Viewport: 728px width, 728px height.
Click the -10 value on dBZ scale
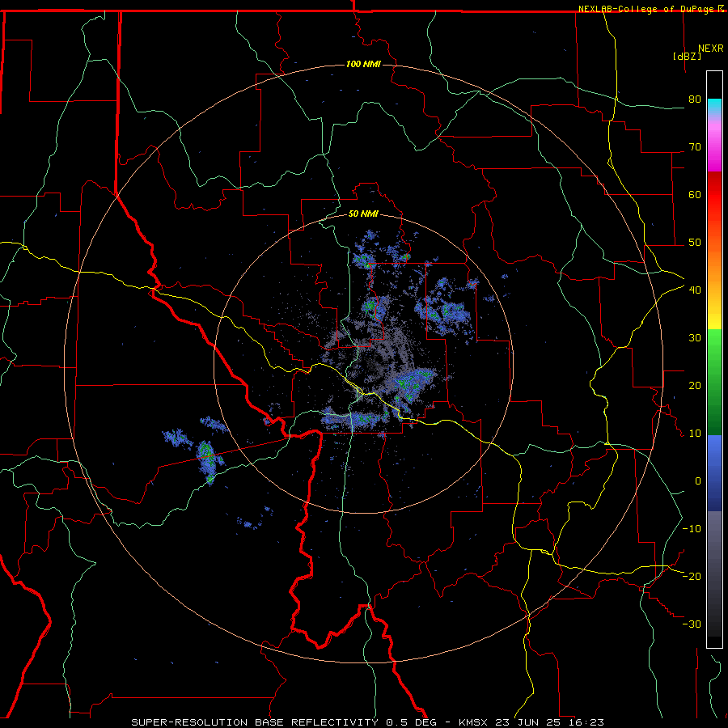pyautogui.click(x=692, y=529)
